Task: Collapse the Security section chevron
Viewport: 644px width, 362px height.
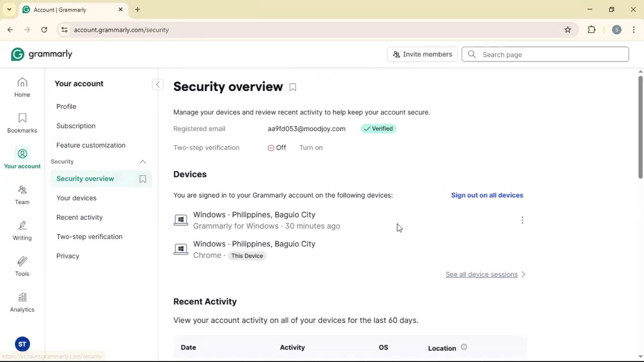Action: click(143, 162)
